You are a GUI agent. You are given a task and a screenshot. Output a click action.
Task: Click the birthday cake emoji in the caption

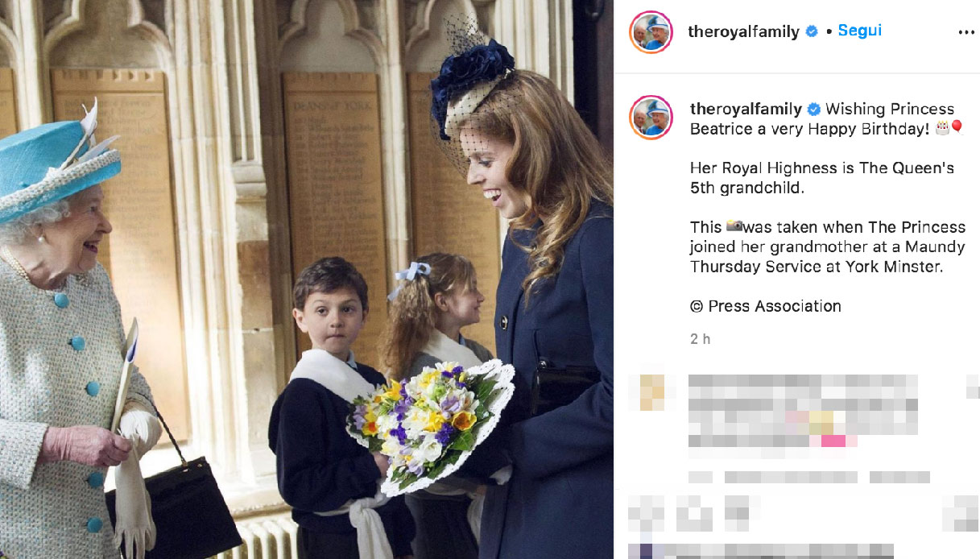[941, 128]
